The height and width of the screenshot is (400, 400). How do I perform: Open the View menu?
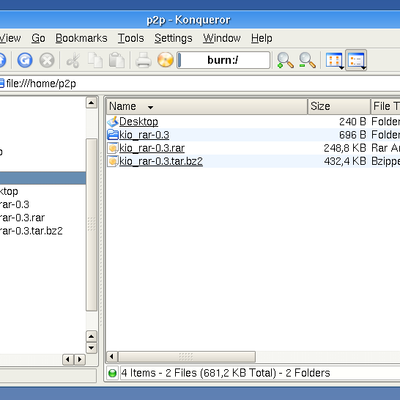pyautogui.click(x=10, y=38)
